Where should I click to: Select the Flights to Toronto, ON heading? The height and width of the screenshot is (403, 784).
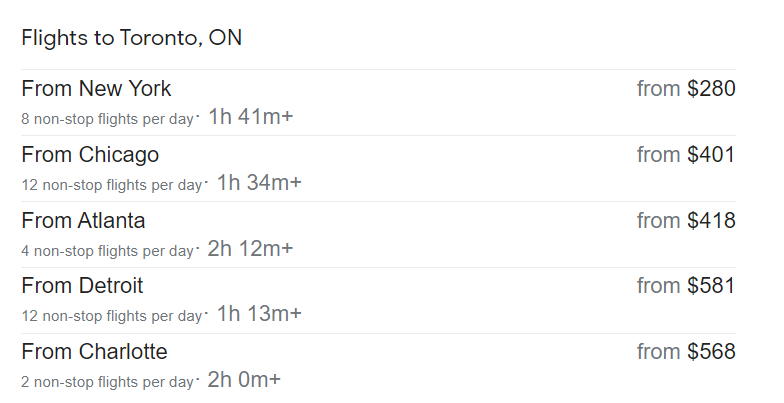[132, 38]
